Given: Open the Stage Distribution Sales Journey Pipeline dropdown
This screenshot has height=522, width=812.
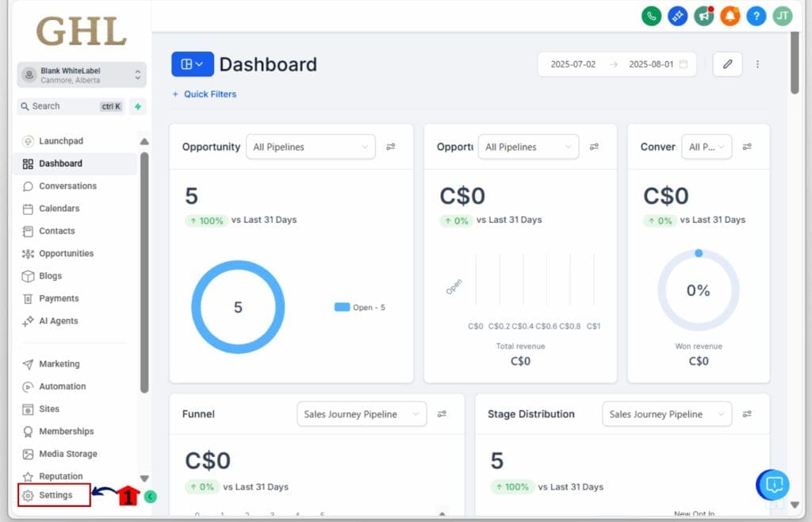Looking at the screenshot, I should tap(667, 414).
